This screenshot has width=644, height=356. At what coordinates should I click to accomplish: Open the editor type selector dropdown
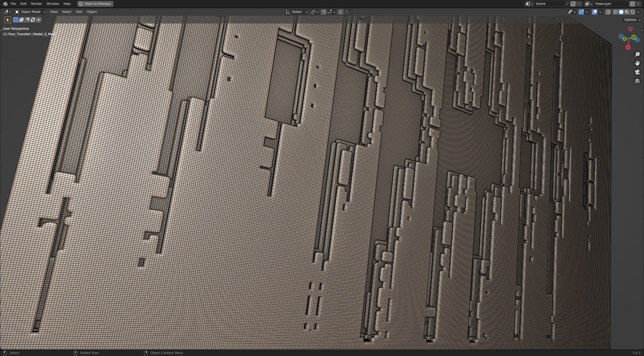click(x=7, y=12)
